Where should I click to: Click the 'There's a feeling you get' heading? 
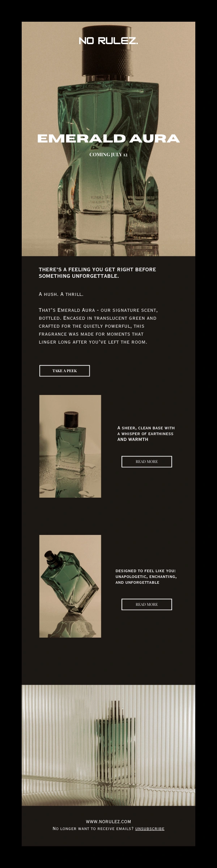point(97,273)
